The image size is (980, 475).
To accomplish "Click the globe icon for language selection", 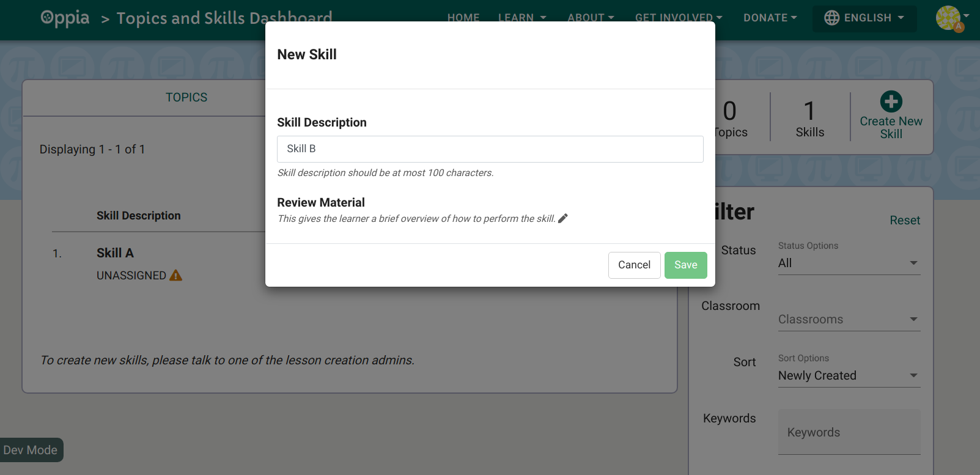I will [831, 18].
